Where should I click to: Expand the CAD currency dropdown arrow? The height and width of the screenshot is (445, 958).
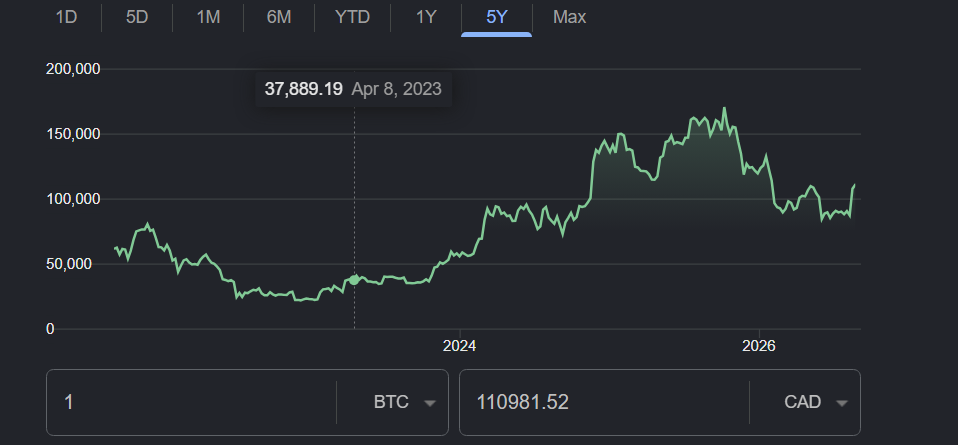(842, 403)
